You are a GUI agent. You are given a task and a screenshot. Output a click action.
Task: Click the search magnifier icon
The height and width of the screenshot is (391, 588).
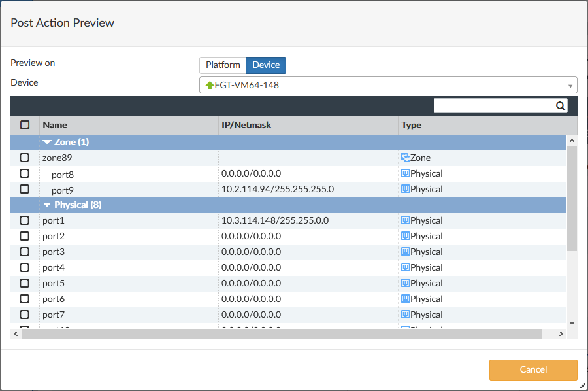tap(561, 106)
